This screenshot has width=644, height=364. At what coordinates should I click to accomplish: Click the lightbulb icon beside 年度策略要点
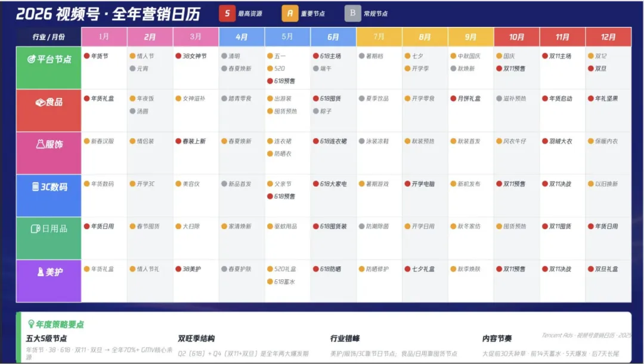(x=31, y=324)
